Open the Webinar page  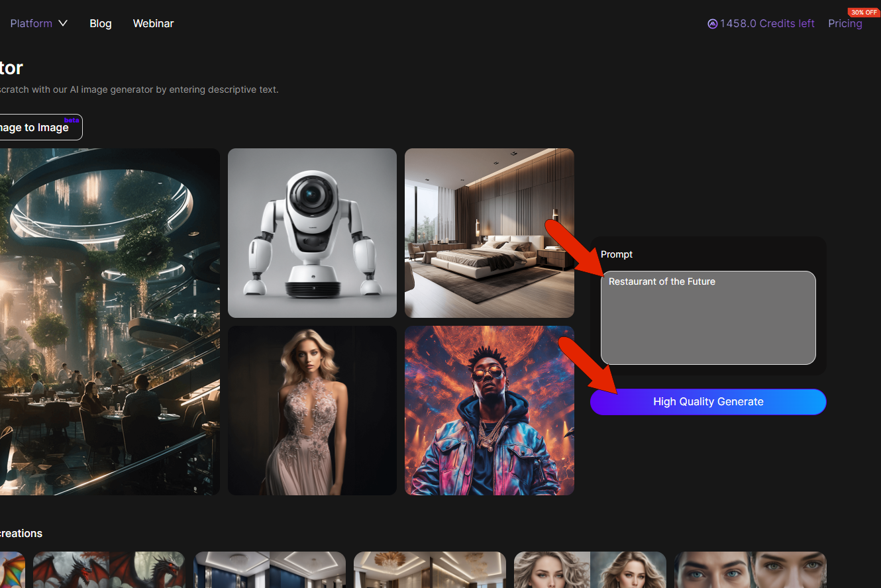(x=153, y=23)
